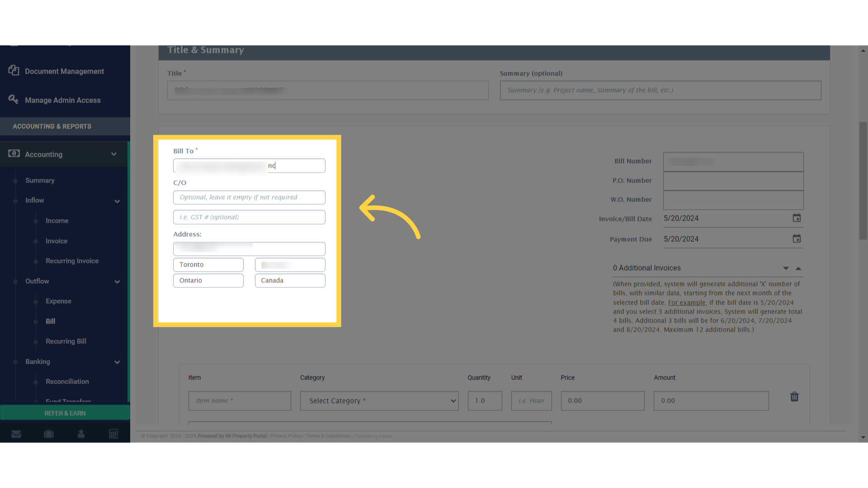Click the Document Management icon

[14, 70]
